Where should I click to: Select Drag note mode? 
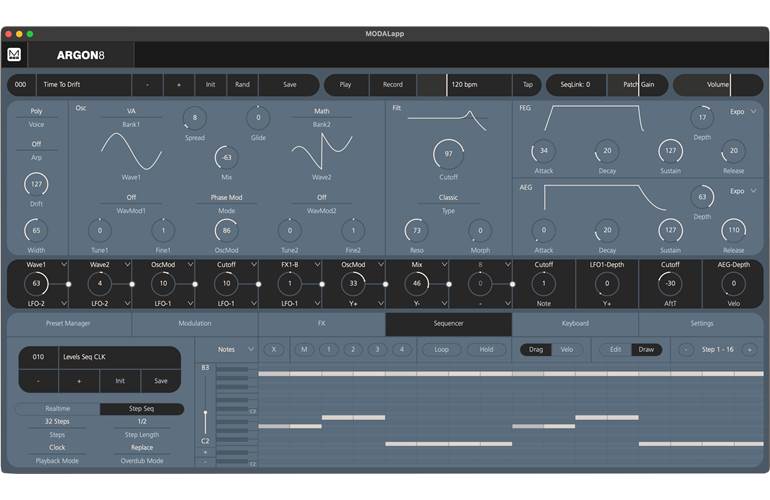pos(536,349)
